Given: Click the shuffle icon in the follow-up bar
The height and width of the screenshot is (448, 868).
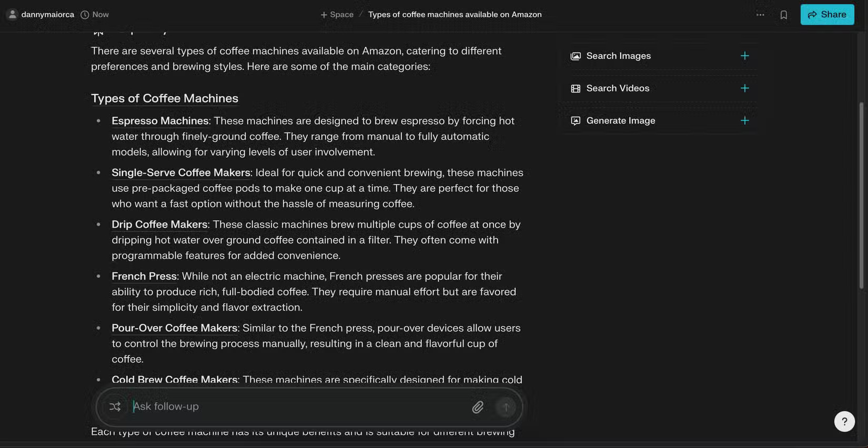Looking at the screenshot, I should click(x=115, y=406).
